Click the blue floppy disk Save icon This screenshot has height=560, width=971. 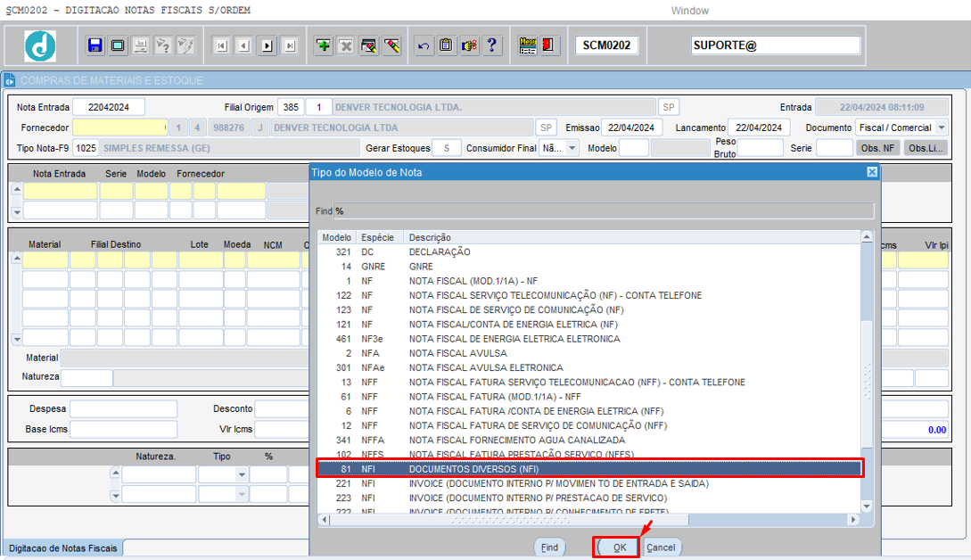[x=95, y=45]
